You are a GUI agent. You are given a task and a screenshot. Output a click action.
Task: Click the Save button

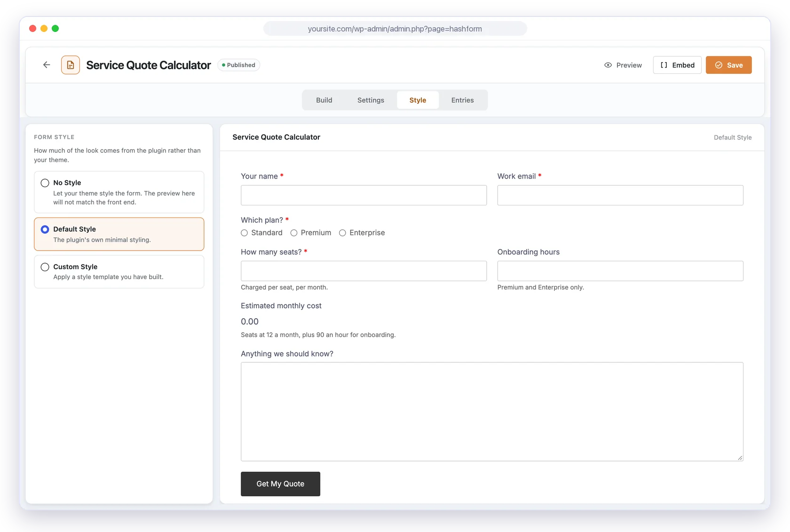tap(729, 65)
